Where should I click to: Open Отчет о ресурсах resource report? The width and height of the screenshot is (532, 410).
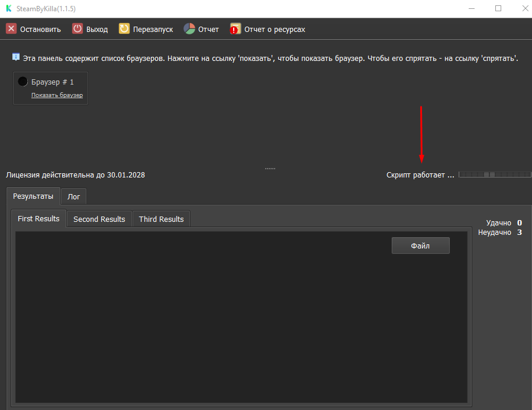coord(236,29)
